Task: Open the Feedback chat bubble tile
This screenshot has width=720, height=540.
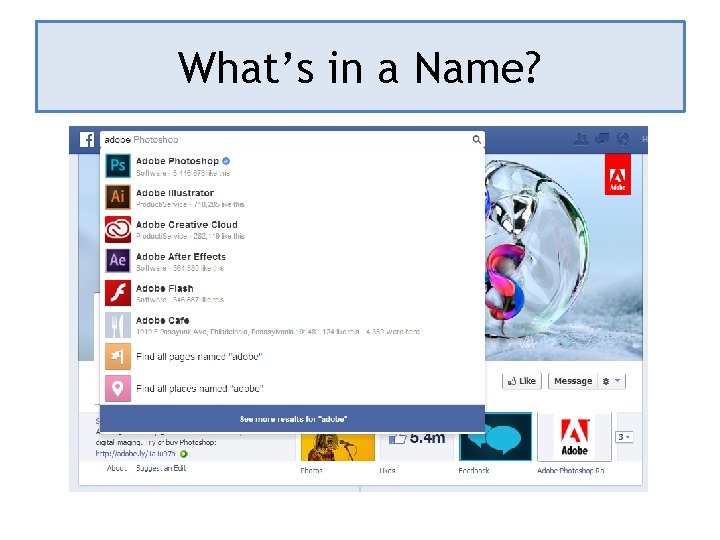Action: pos(495,436)
